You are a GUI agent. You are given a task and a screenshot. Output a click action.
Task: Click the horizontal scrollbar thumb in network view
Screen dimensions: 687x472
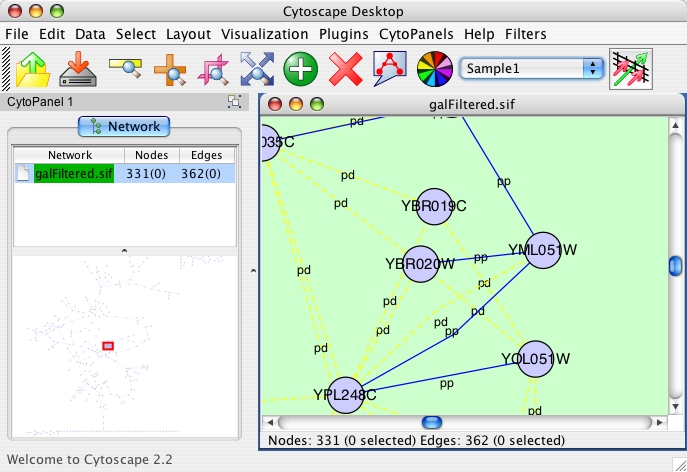[x=432, y=422]
